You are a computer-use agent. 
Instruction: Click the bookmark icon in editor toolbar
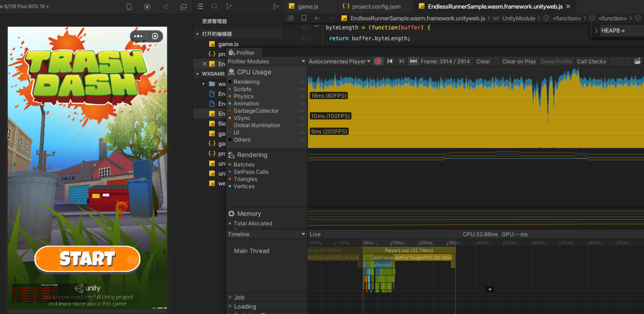pyautogui.click(x=304, y=18)
